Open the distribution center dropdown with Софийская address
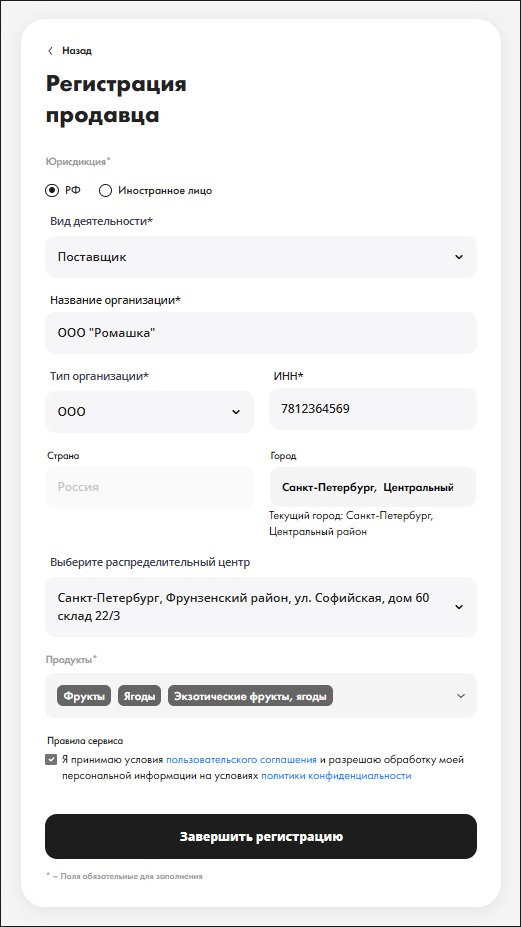Screen dimensions: 521x927 (261, 607)
